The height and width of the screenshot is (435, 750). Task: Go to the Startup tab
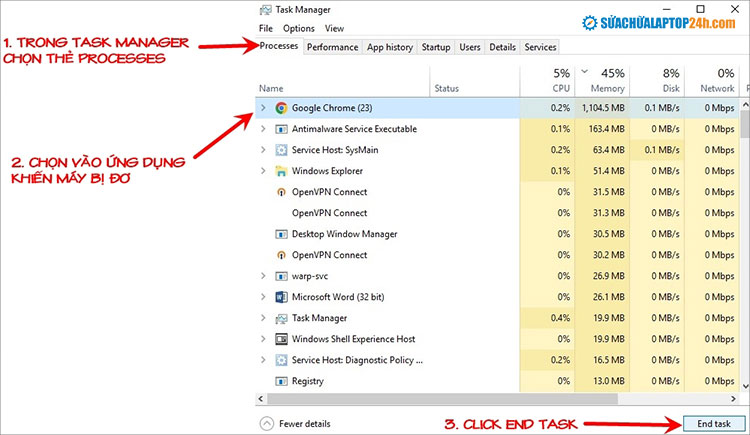pyautogui.click(x=436, y=47)
